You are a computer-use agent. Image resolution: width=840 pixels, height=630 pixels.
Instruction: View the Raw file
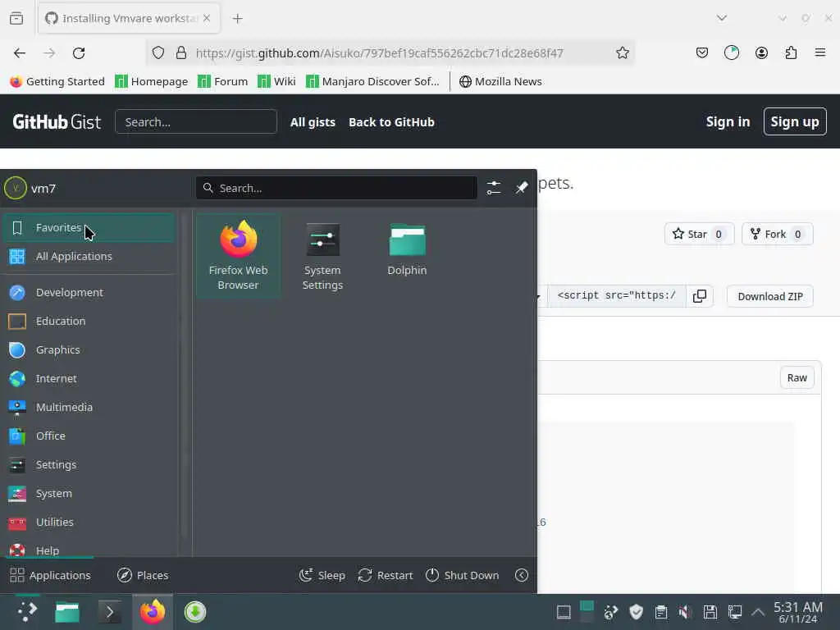pyautogui.click(x=797, y=377)
